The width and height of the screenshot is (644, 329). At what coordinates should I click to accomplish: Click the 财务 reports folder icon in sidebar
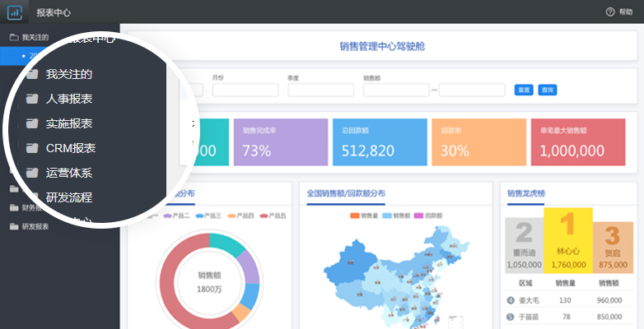tap(14, 207)
